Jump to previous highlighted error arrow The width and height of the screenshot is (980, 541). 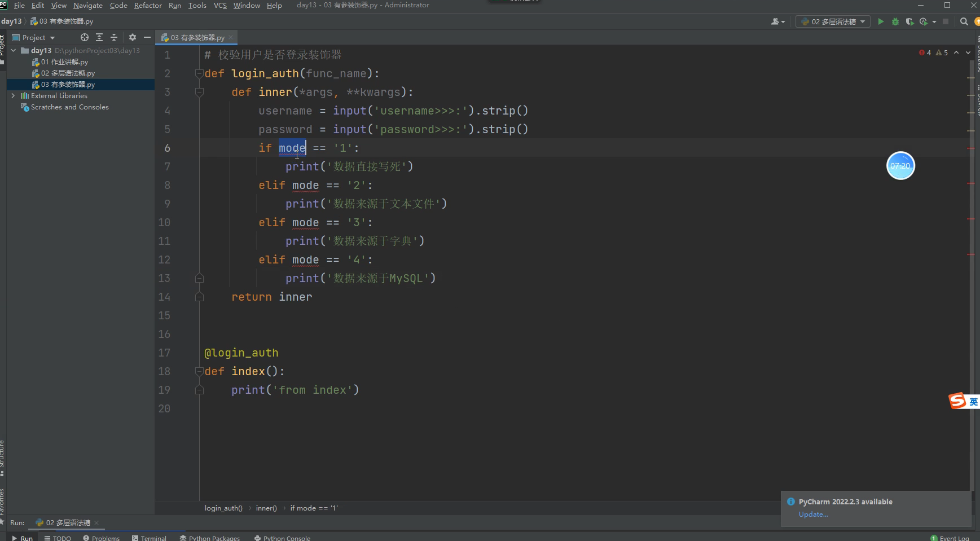click(956, 52)
